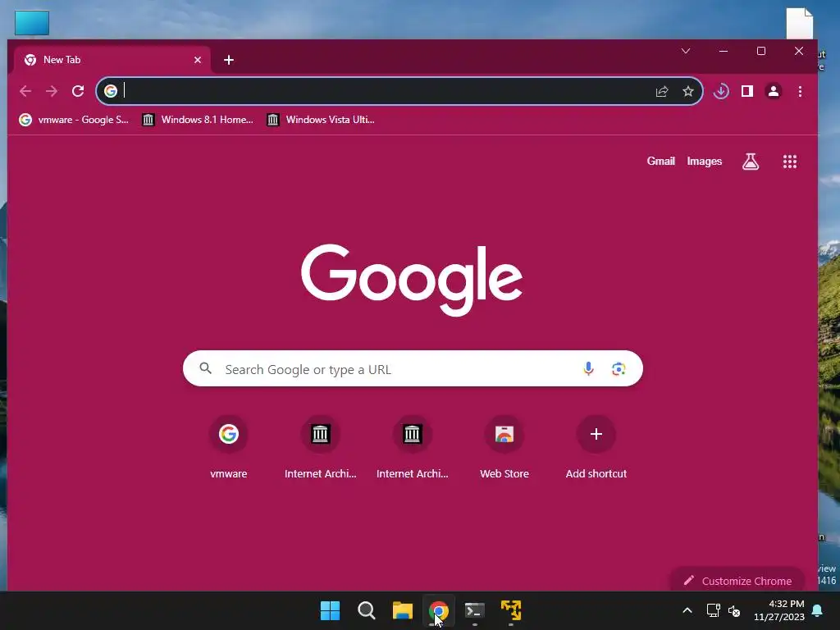The height and width of the screenshot is (630, 840).
Task: Click the Google logo
Action: (x=412, y=279)
